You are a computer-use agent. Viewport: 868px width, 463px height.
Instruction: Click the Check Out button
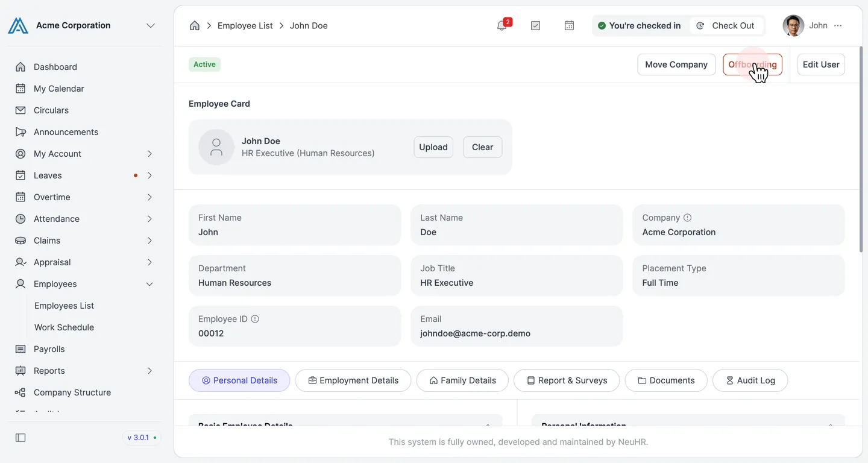pyautogui.click(x=726, y=25)
